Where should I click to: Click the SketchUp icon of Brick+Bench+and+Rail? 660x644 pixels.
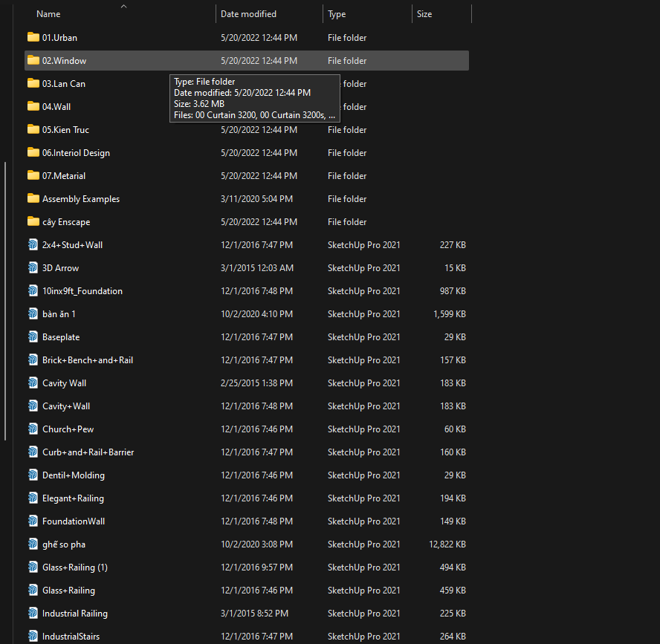click(x=33, y=360)
